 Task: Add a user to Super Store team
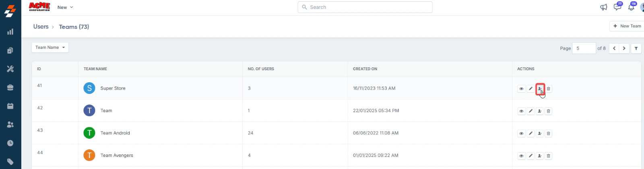coord(540,89)
